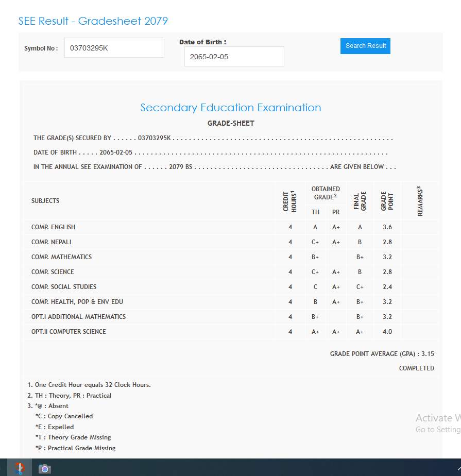Click the CREDIT HOURS column header
Viewport: 461px width, 476px height.
tap(290, 201)
